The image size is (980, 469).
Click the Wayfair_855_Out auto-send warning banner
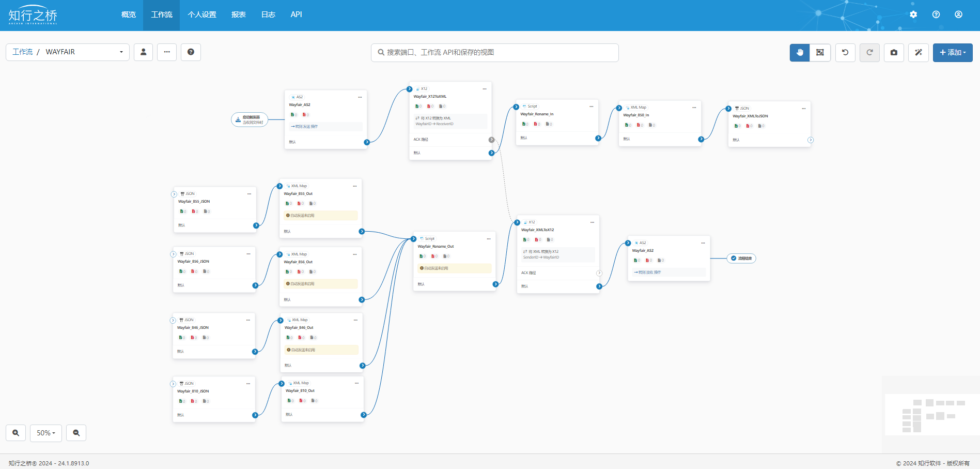320,216
